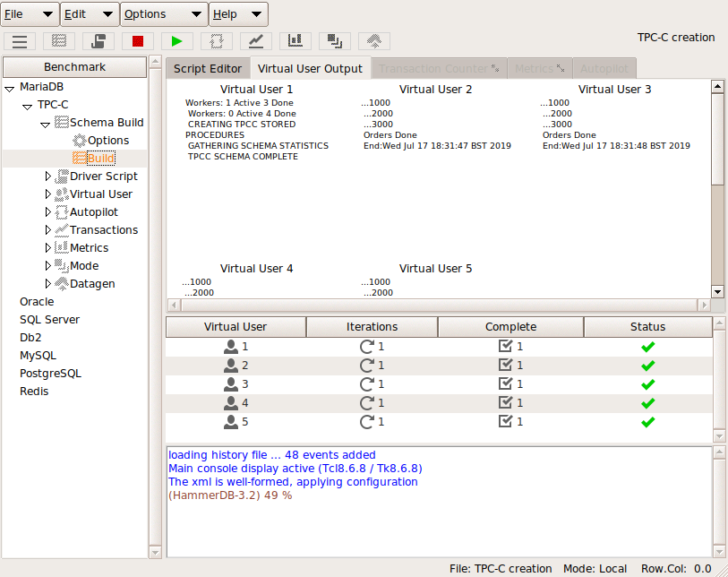Select the Virtual User Output tab
The height and width of the screenshot is (577, 728).
pyautogui.click(x=310, y=69)
